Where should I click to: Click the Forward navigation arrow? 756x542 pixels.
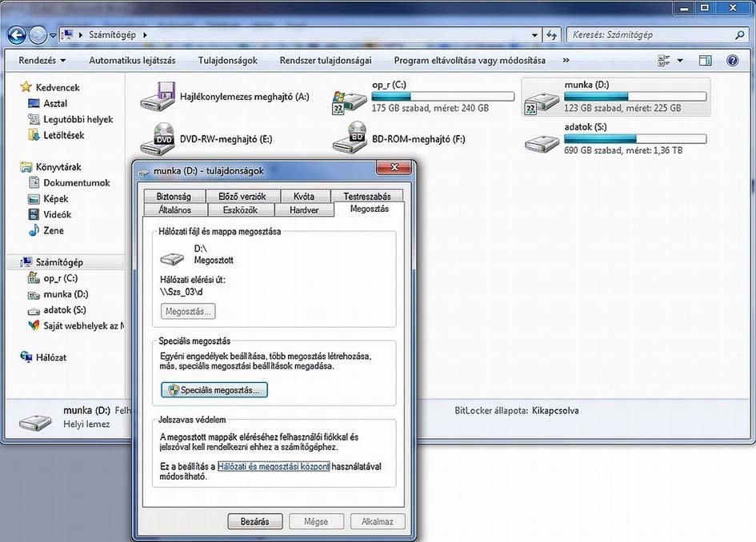point(38,34)
